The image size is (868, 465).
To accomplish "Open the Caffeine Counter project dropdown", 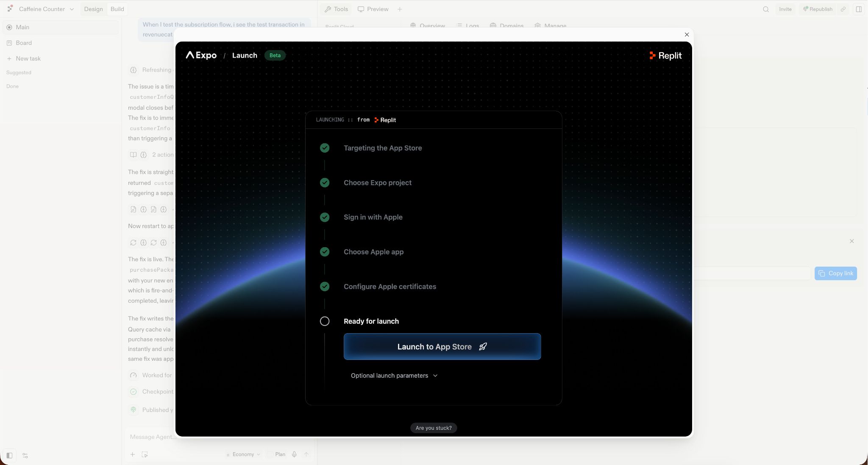I will tap(46, 9).
